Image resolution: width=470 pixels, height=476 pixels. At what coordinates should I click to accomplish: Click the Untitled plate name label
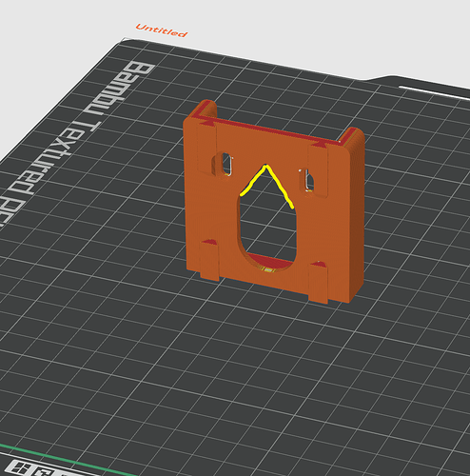162,30
